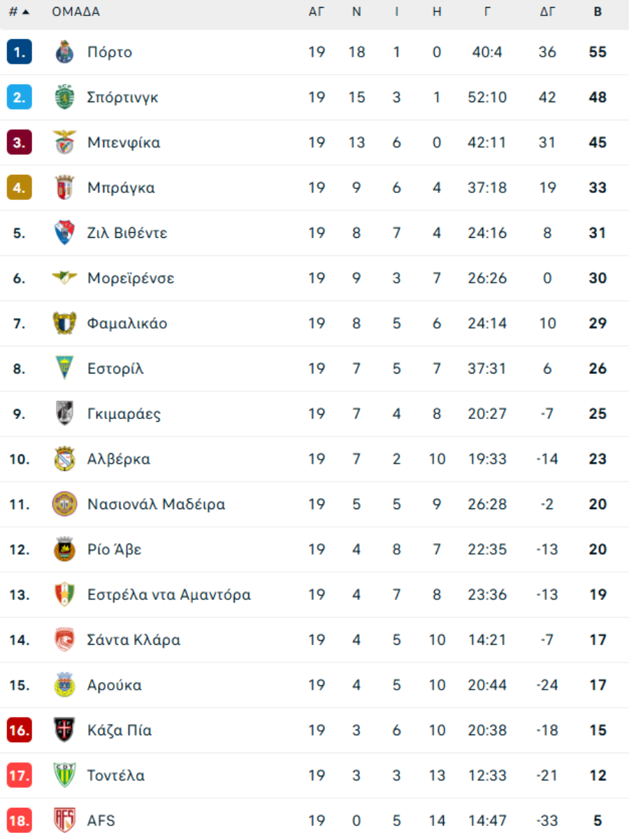Sort standings by ΑΓ matches column header

(317, 12)
